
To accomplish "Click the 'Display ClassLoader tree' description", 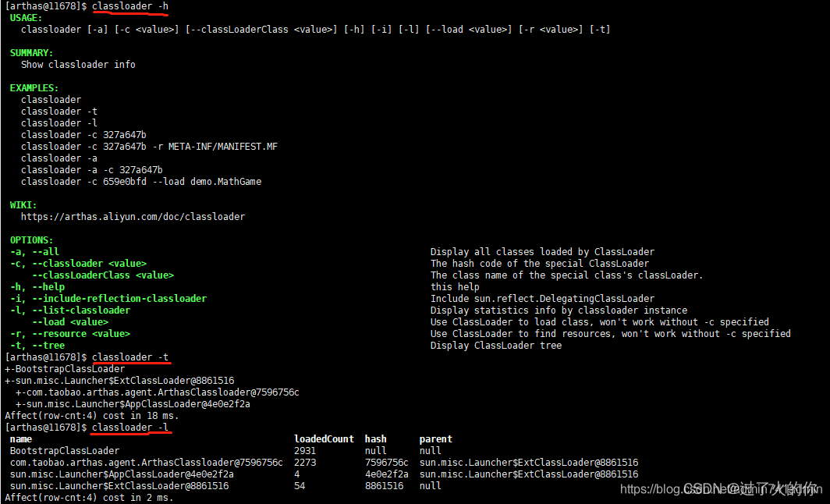I will 496,346.
